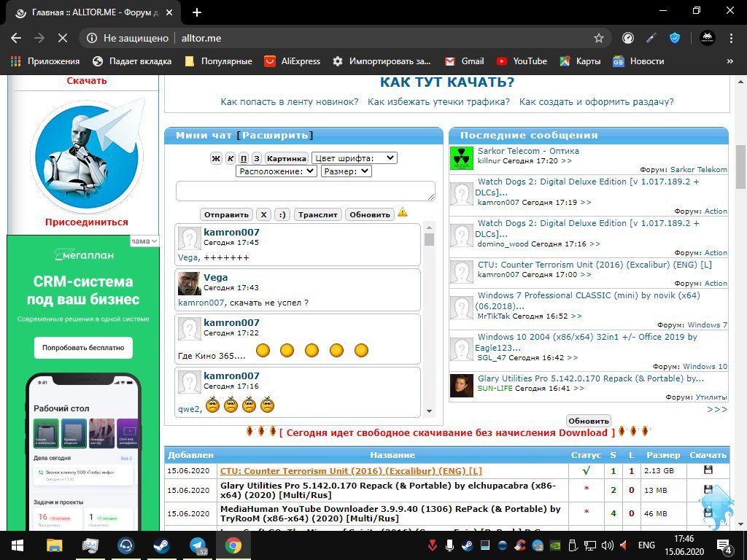Open the YouTube bookmark
Screen dimensions: 747x560
[522, 61]
